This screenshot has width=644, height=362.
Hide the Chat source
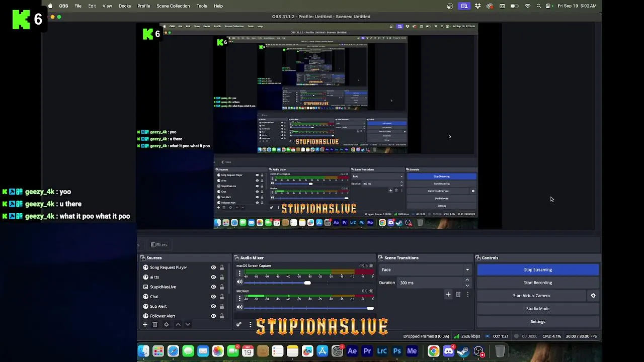pos(213,297)
